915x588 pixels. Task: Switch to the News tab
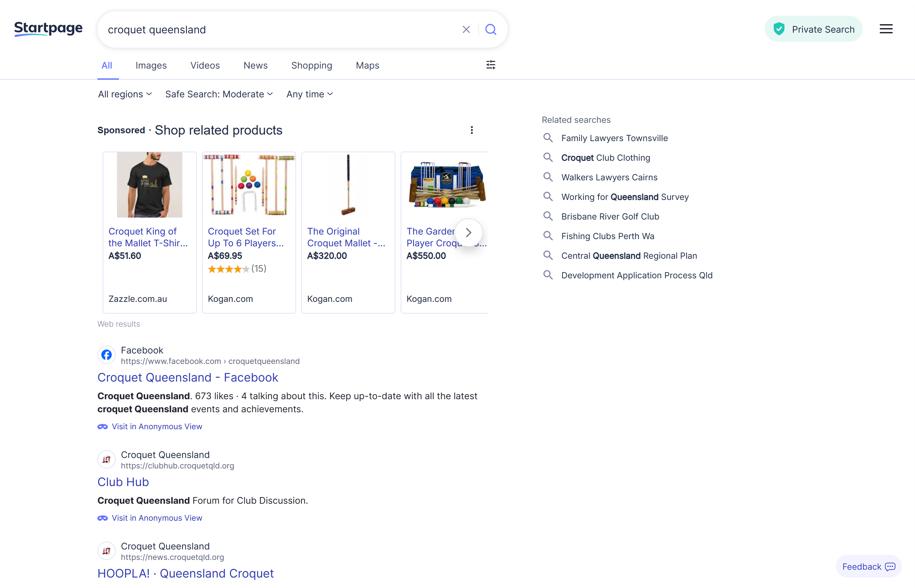256,66
